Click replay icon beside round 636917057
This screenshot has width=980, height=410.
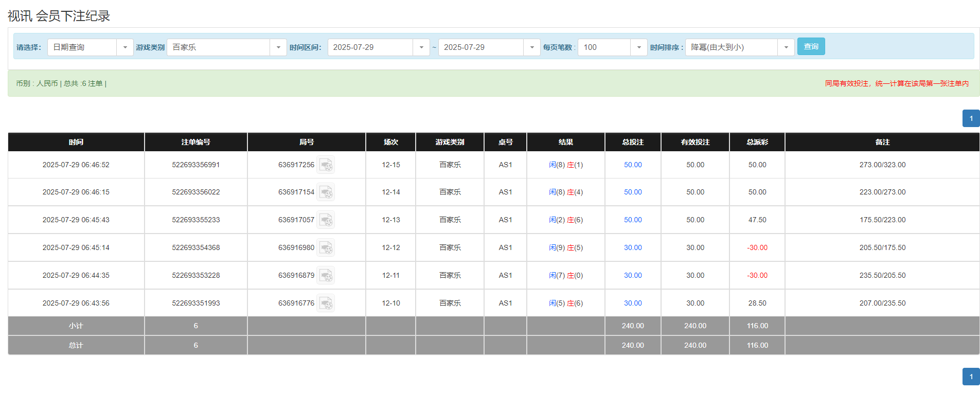tap(326, 220)
